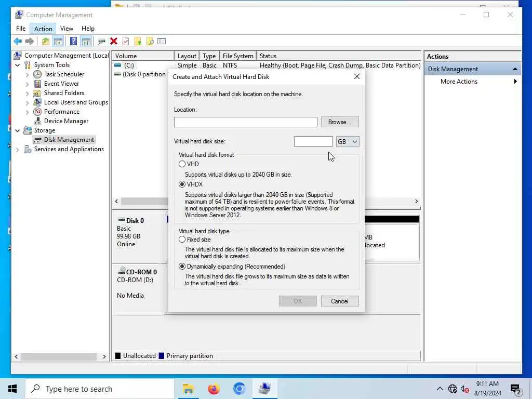Image resolution: width=532 pixels, height=399 pixels.
Task: Click the Forward arrow toolbar icon
Action: pyautogui.click(x=30, y=42)
